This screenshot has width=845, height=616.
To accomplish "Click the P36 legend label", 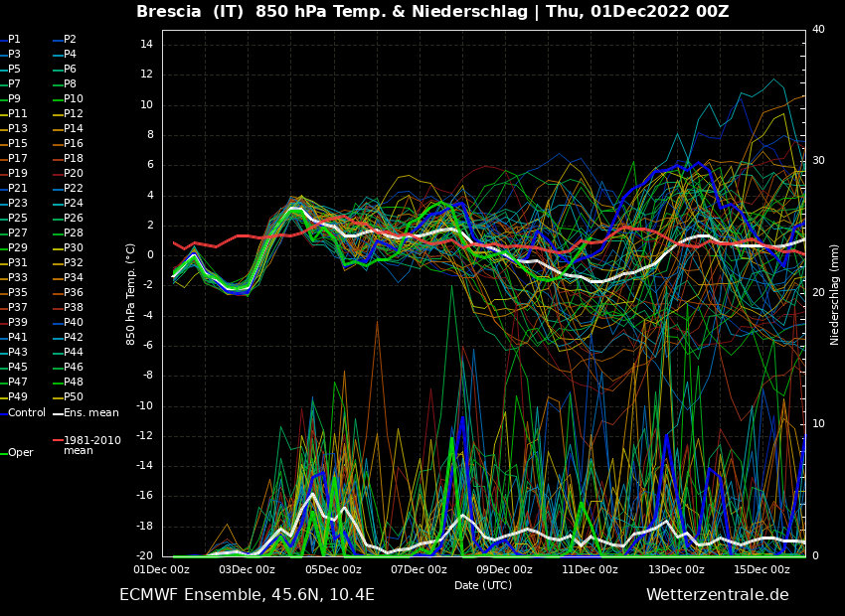I will point(74,293).
